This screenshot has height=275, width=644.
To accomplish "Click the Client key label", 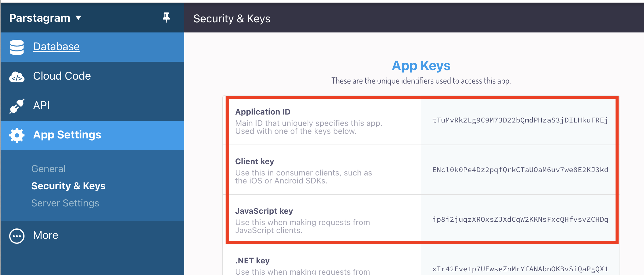I will tap(254, 161).
